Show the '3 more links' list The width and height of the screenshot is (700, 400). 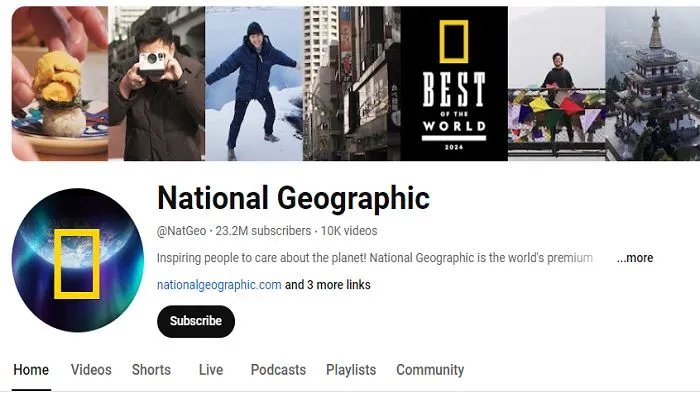coord(328,285)
